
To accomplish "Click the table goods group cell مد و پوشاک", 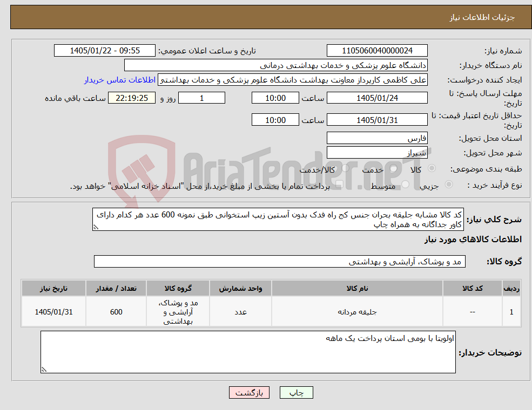I will [x=178, y=312].
